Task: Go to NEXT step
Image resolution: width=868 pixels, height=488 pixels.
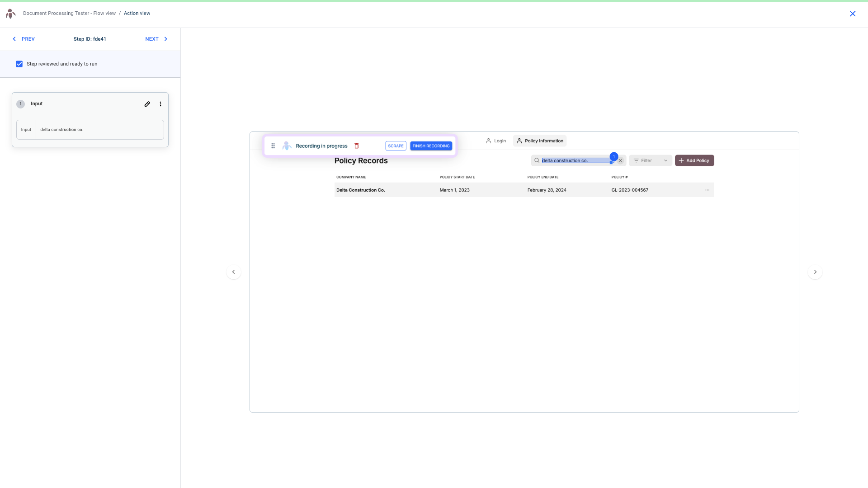Action: 156,39
